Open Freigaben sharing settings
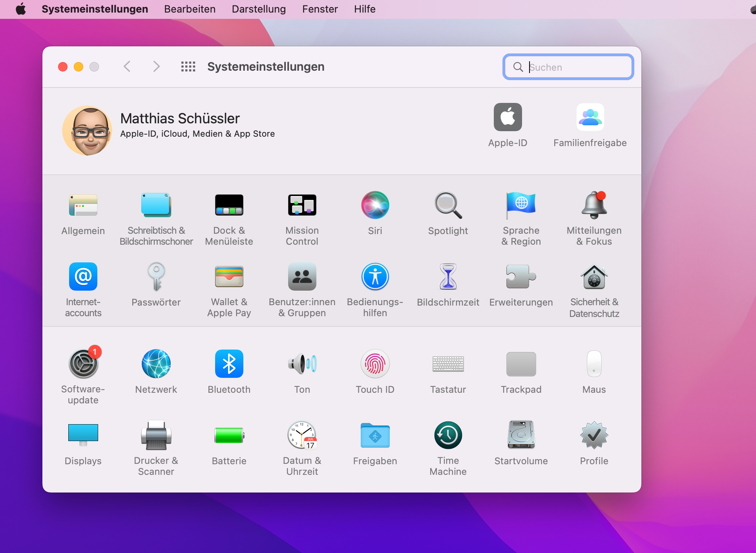This screenshot has height=553, width=756. [375, 435]
